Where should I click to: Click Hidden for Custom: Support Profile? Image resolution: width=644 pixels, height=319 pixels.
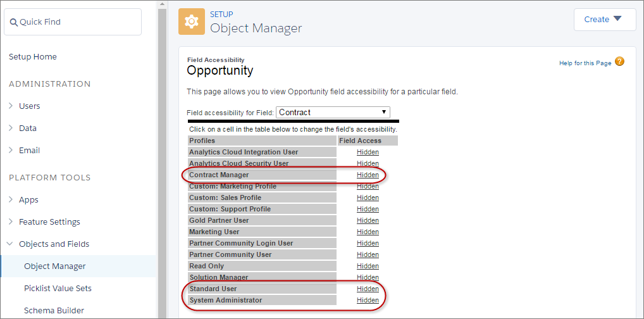[368, 210]
